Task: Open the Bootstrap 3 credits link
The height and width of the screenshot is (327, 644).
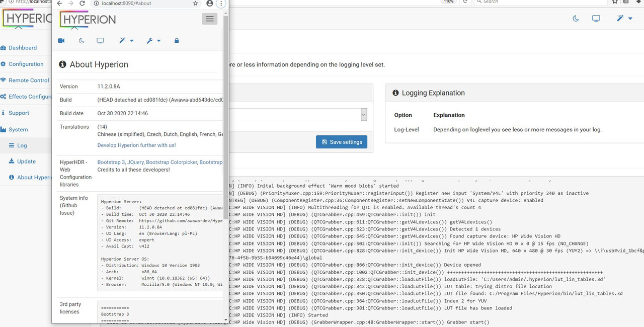Action: pyautogui.click(x=111, y=162)
